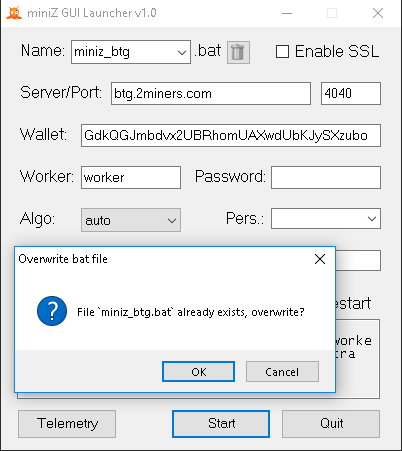Click the empty Password input field

(326, 177)
